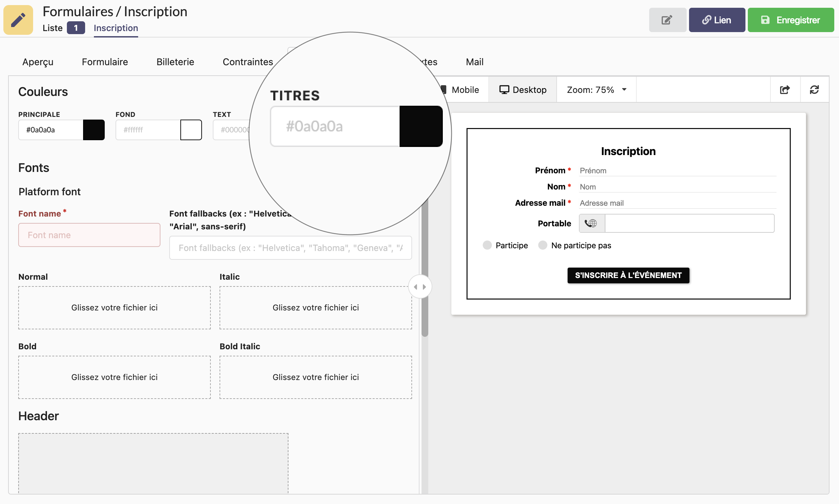The height and width of the screenshot is (504, 839).
Task: Refresh the preview with the reload icon
Action: click(x=814, y=90)
